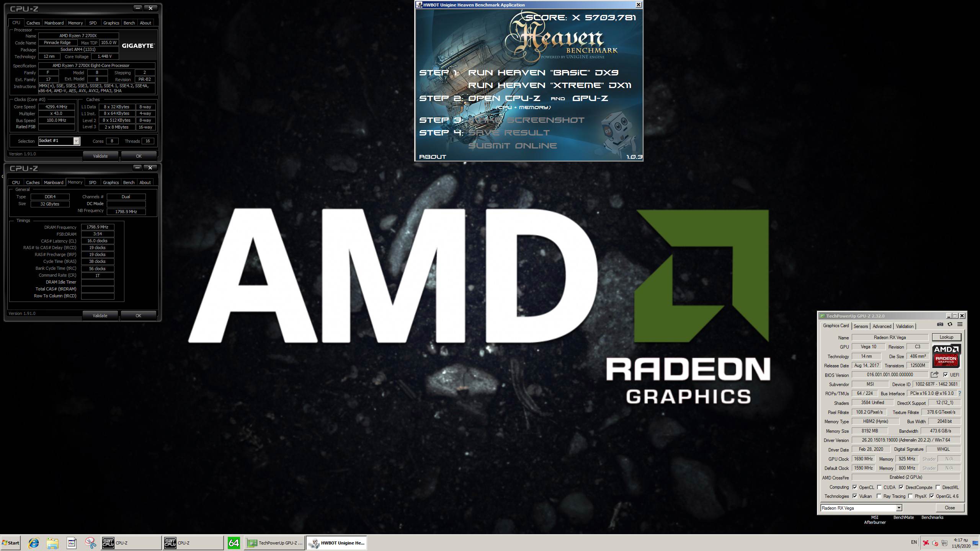Toggle the OpenGL 4.6 checkbox

pyautogui.click(x=932, y=496)
